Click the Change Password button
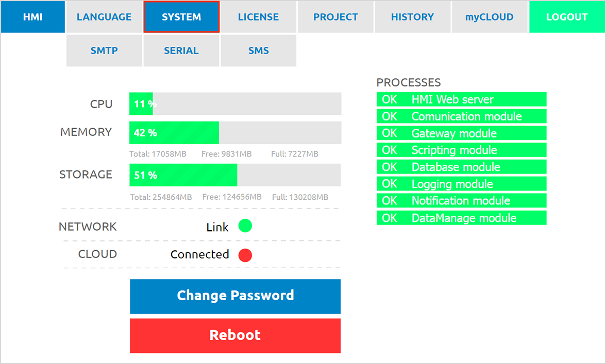This screenshot has height=364, width=606. click(x=235, y=296)
